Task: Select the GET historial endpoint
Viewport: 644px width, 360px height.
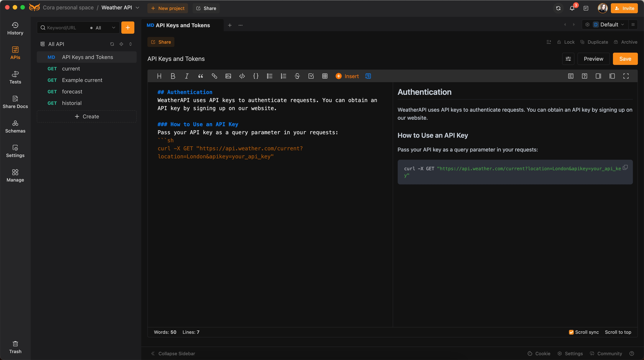Action: (x=87, y=103)
